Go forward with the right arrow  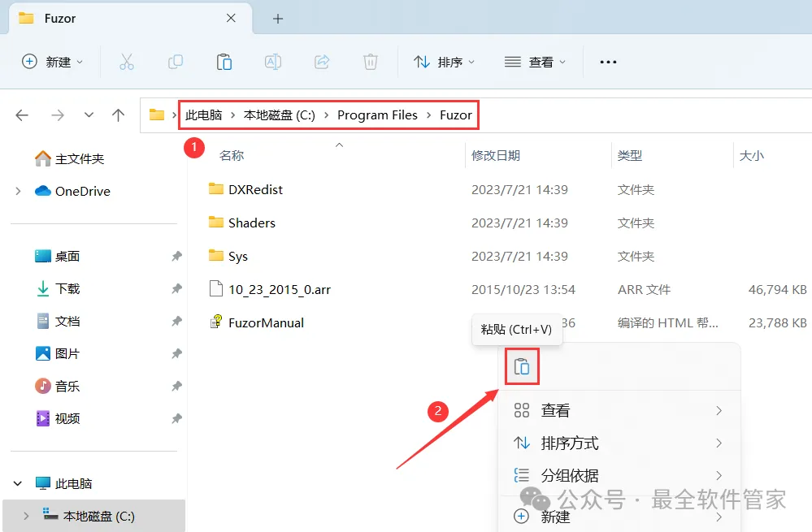[x=58, y=115]
